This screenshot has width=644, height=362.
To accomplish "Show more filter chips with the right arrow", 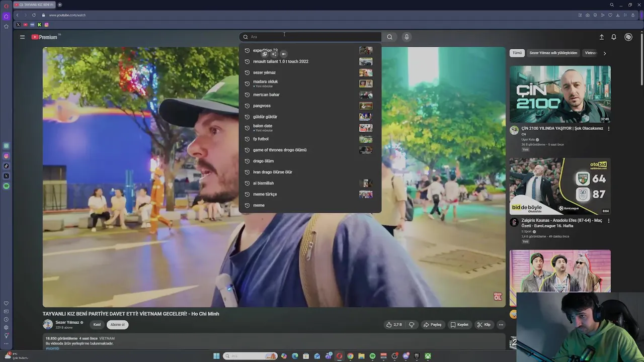I will [x=604, y=53].
